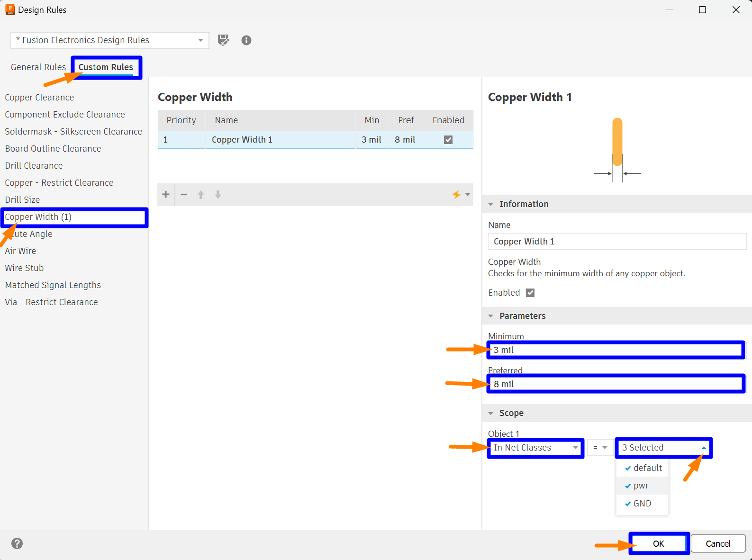Image resolution: width=752 pixels, height=560 pixels.
Task: Click the Cancel button
Action: point(718,543)
